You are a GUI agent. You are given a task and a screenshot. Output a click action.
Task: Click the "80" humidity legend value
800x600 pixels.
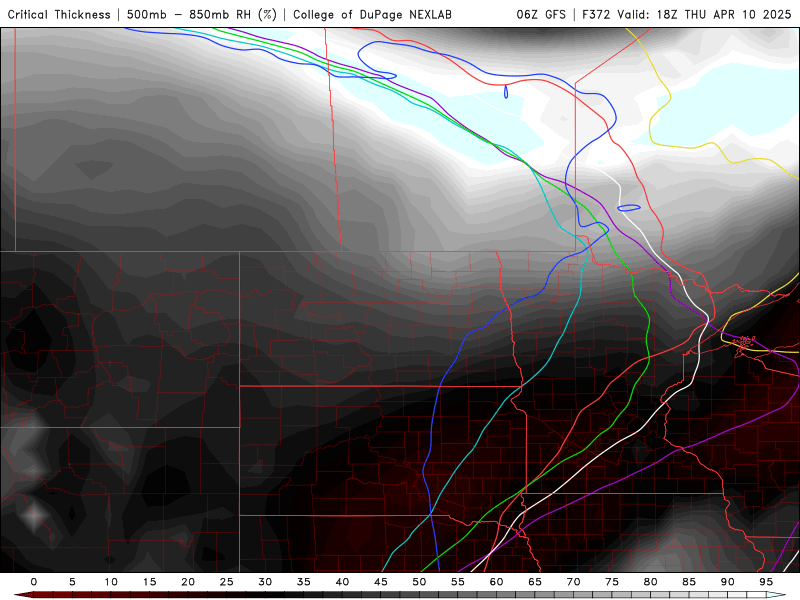tap(651, 582)
